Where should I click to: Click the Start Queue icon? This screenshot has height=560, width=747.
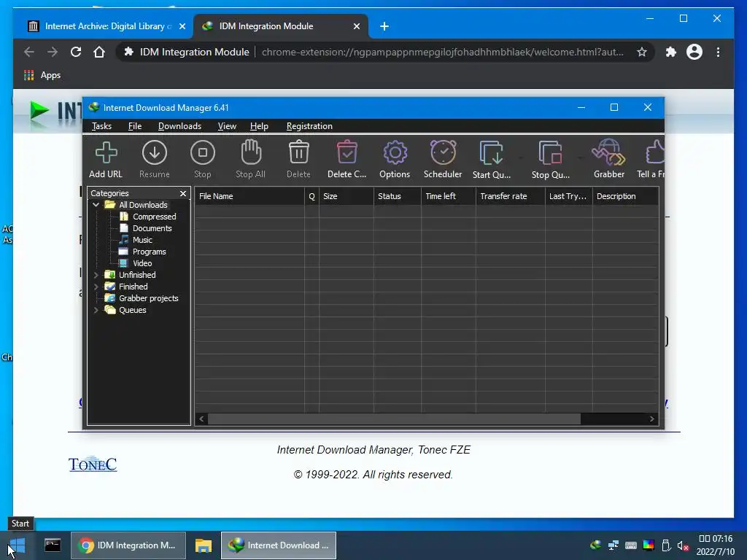492,159
